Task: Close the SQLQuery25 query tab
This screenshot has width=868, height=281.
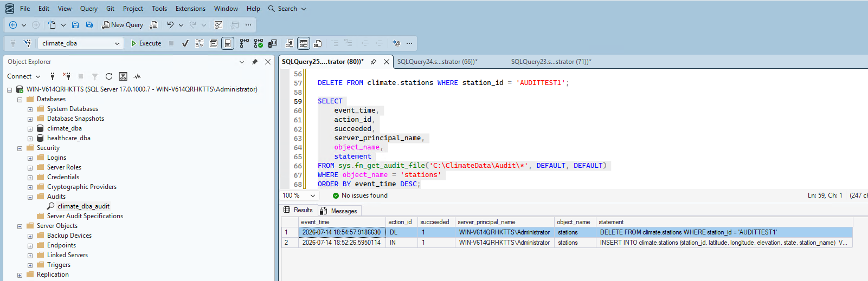Action: [387, 62]
